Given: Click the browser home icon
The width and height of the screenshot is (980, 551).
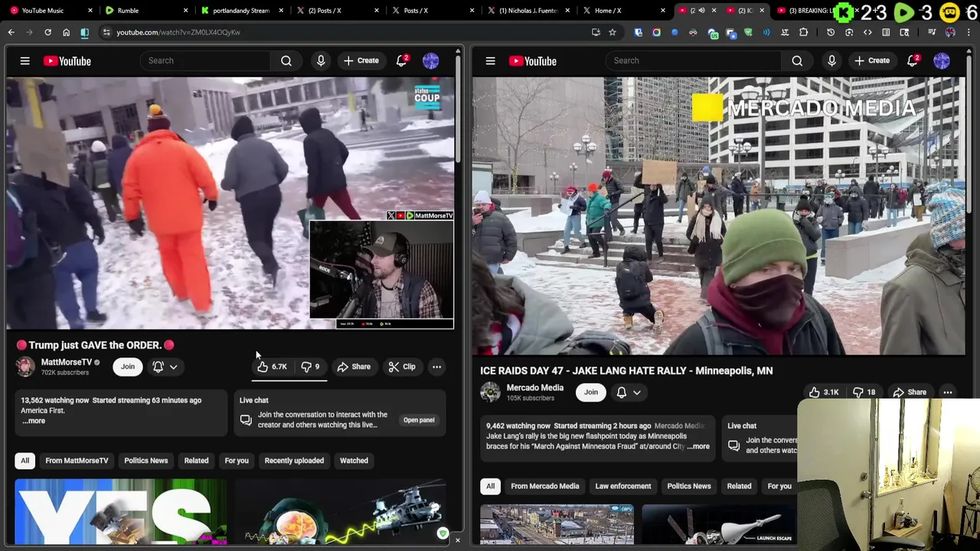Looking at the screenshot, I should 66,32.
